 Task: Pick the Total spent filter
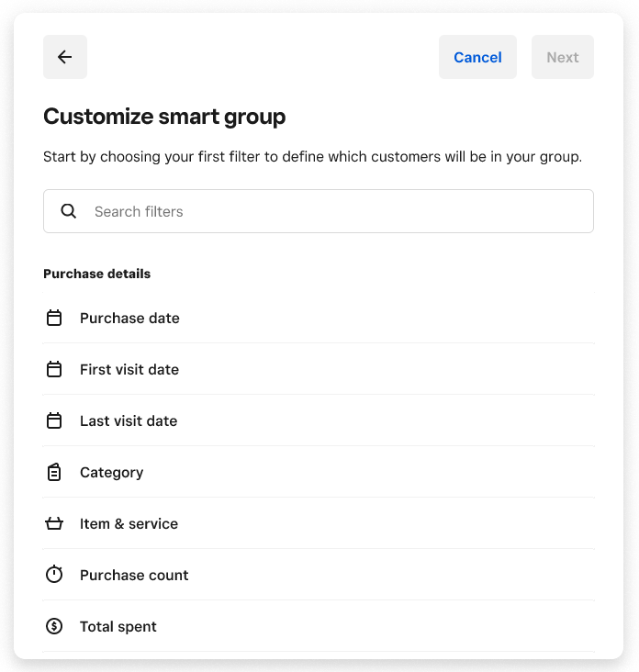[118, 626]
